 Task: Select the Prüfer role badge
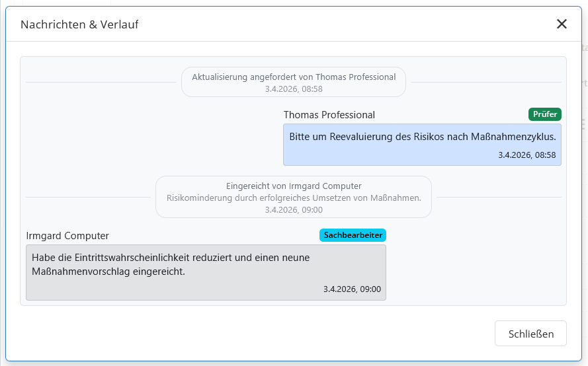click(544, 114)
